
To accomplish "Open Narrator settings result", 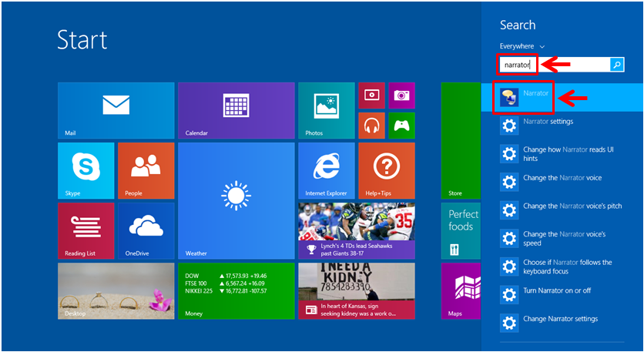I will coord(562,126).
